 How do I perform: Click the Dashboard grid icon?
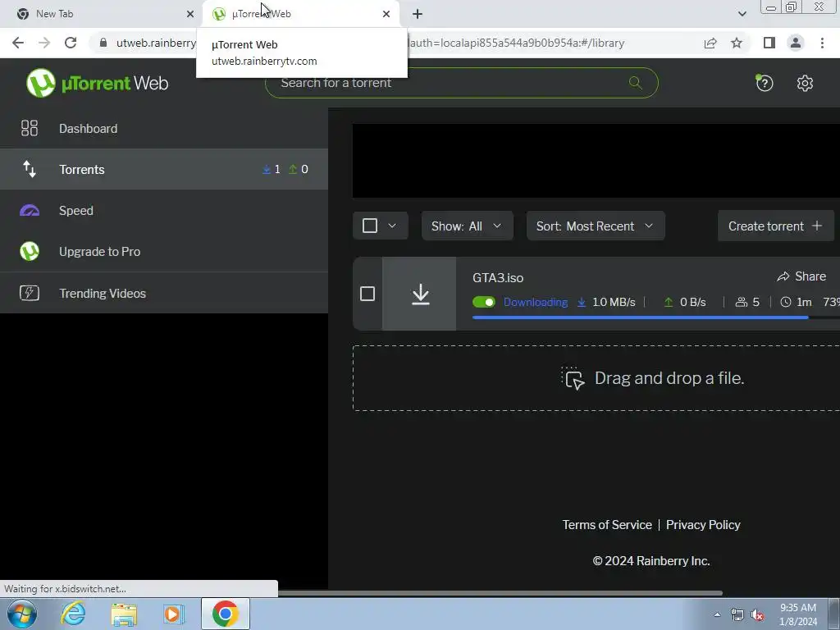pyautogui.click(x=30, y=128)
